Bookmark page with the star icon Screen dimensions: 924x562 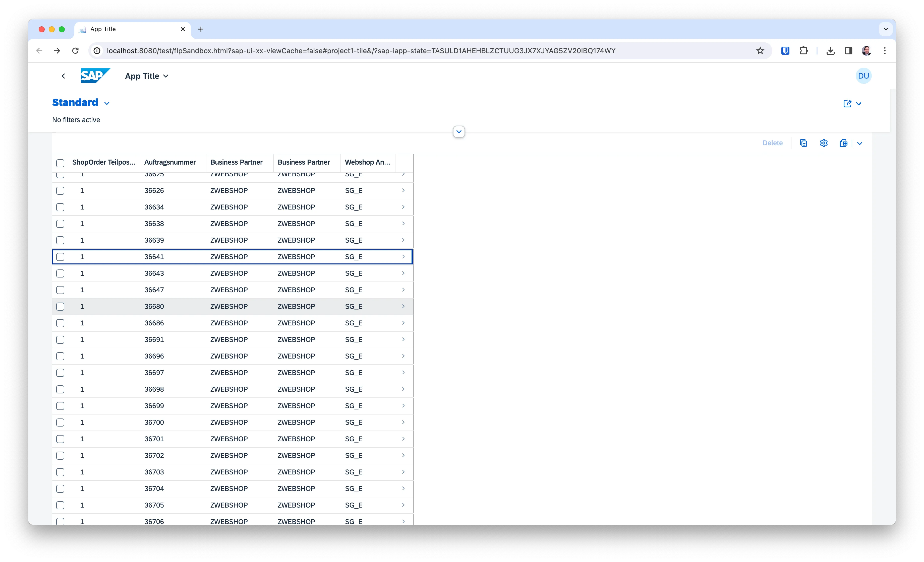pos(760,51)
